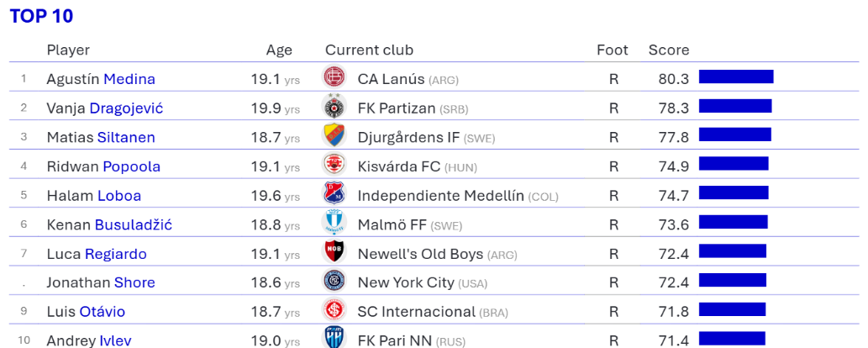View Kenan Busuladžić's player details
The image size is (868, 348).
[134, 224]
